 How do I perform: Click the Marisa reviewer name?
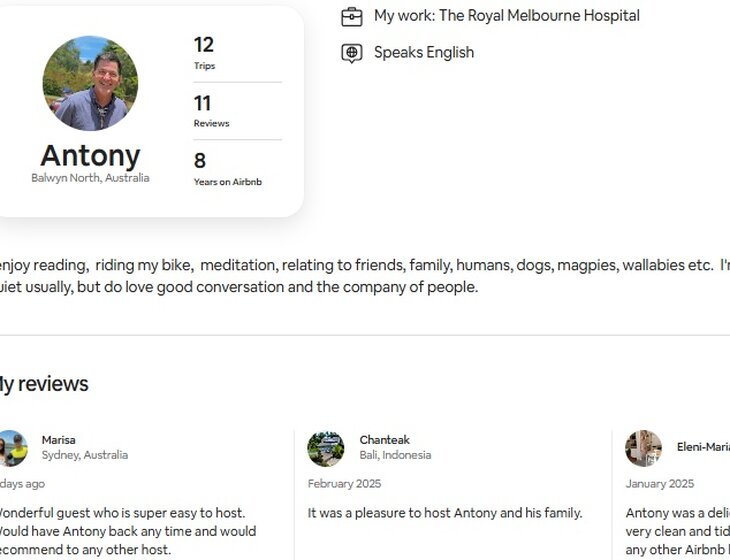(x=59, y=440)
